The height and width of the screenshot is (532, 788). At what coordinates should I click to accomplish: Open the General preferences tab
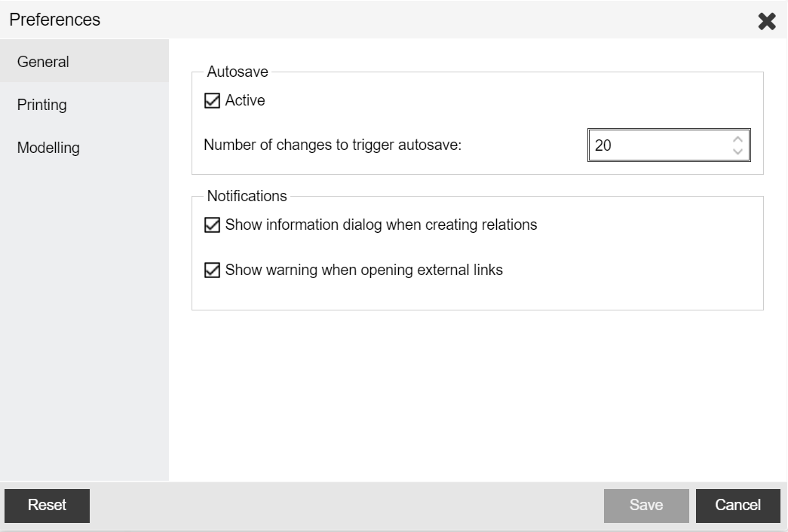click(43, 62)
